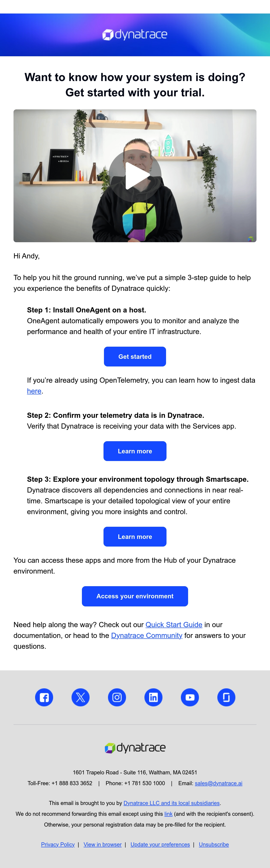Open Dynatrace Facebook page icon
The width and height of the screenshot is (270, 868).
pyautogui.click(x=44, y=697)
